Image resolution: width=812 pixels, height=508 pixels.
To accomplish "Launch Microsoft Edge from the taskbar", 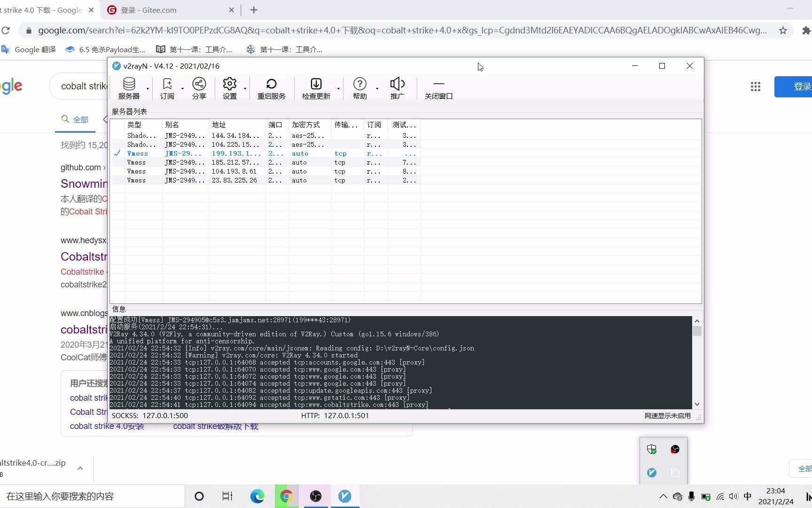I will [257, 496].
